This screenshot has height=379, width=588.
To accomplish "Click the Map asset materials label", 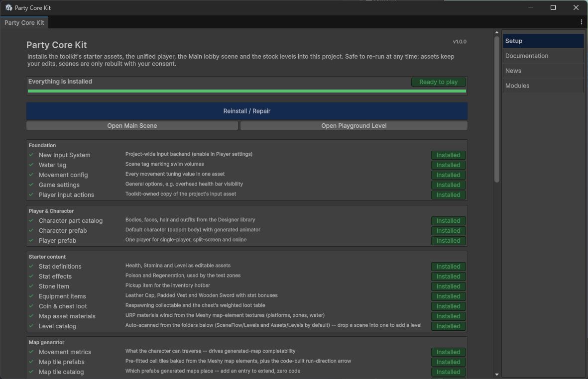I will (x=67, y=316).
